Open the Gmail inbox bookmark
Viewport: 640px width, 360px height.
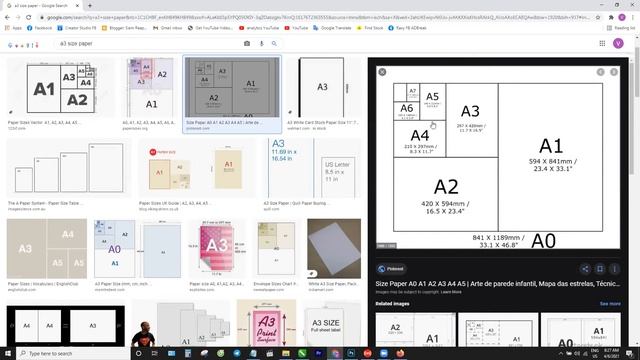click(x=168, y=28)
